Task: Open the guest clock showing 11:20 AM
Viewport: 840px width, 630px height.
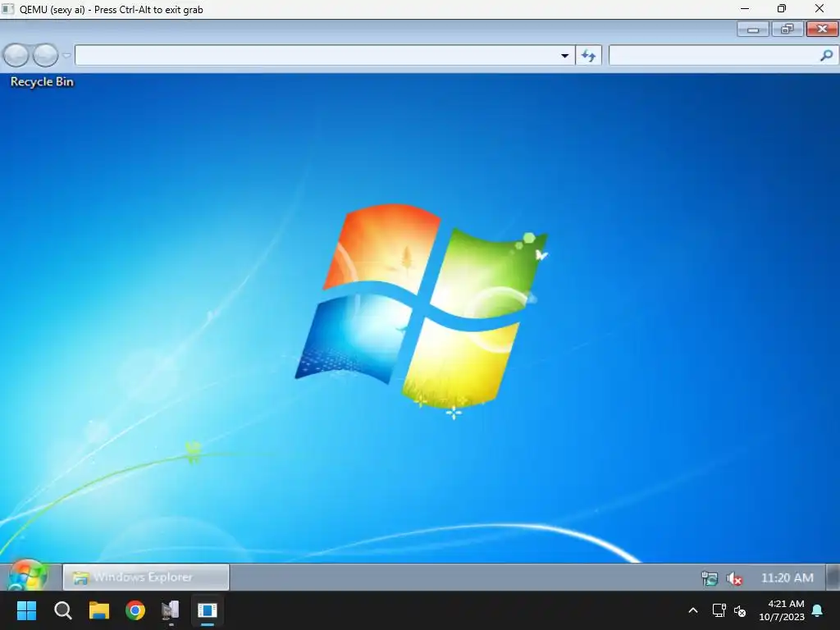Action: pos(787,578)
